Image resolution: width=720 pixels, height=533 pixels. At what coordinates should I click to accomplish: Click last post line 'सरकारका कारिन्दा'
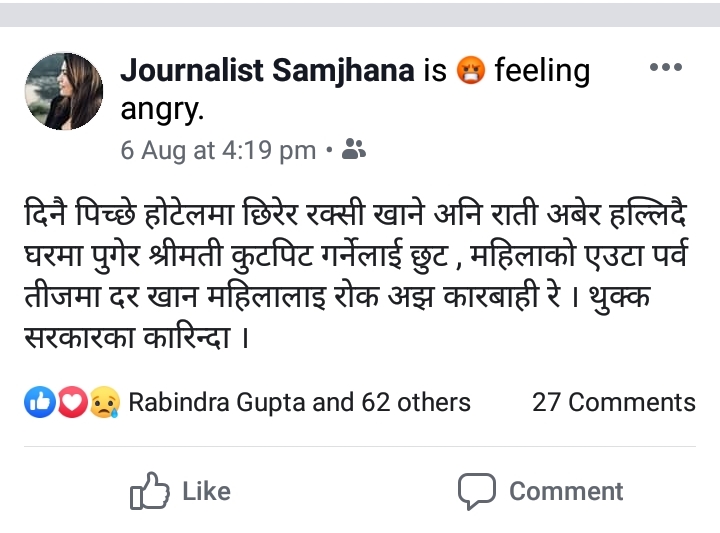134,336
